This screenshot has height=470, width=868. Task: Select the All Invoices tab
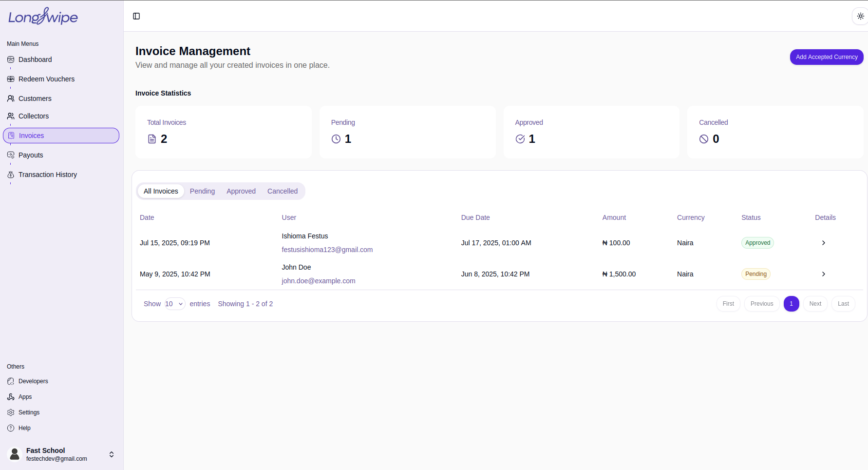pyautogui.click(x=161, y=191)
